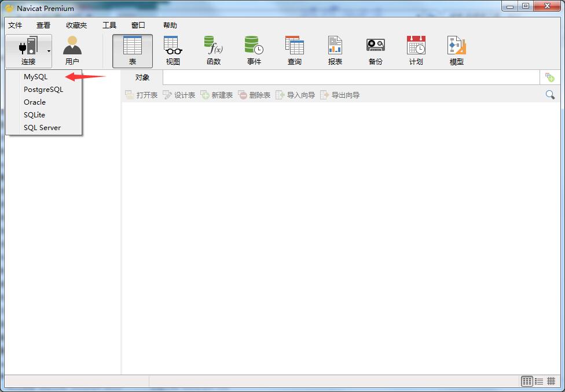Open the 视图 view toolbar icon
The image size is (565, 392).
[173, 51]
